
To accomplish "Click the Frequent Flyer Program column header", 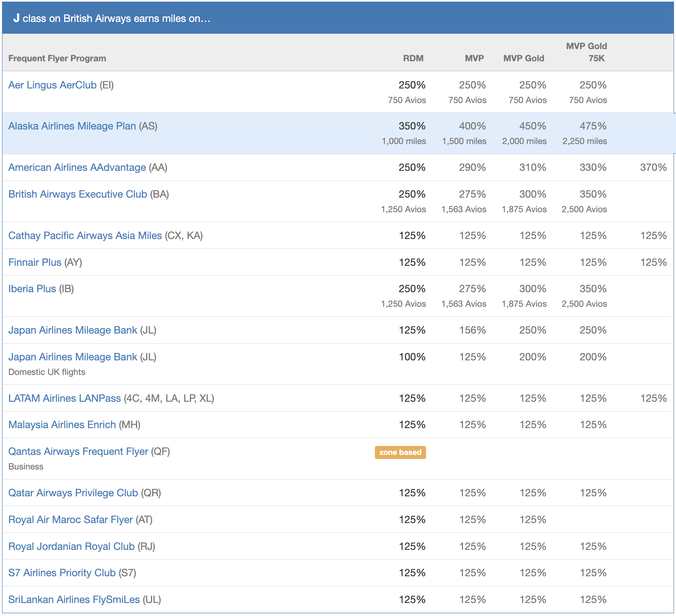I will (57, 58).
